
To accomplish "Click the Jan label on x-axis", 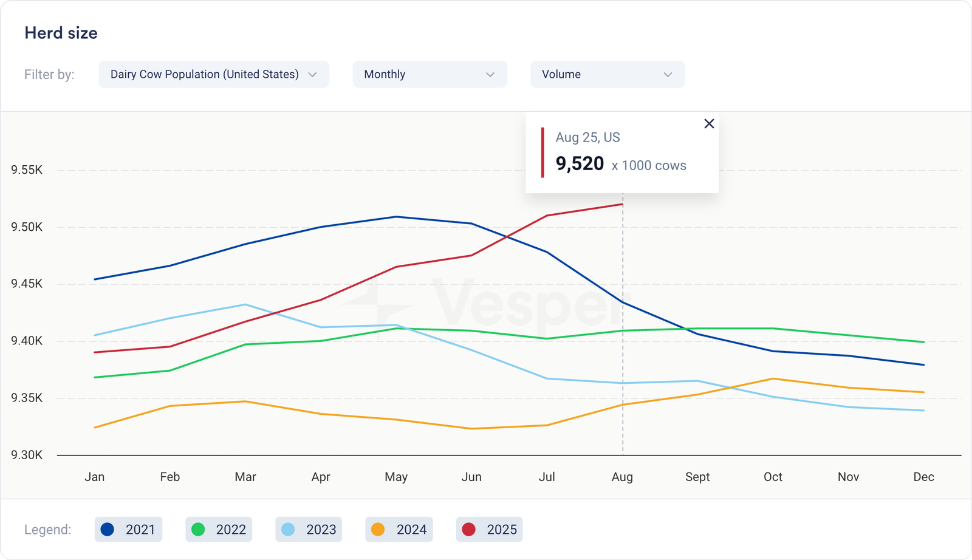I will pos(95,477).
